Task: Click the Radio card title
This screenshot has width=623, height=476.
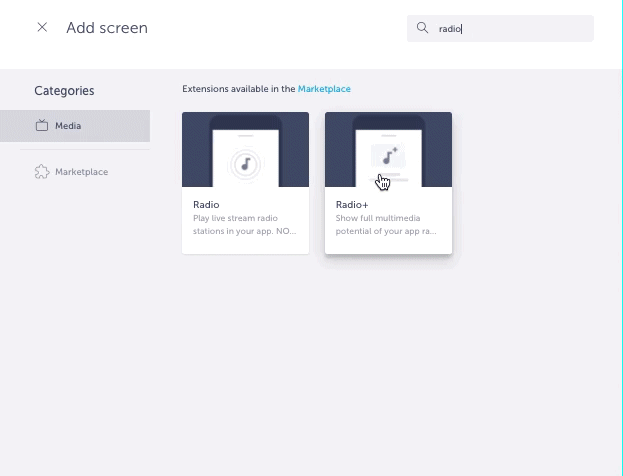Action: 206,205
